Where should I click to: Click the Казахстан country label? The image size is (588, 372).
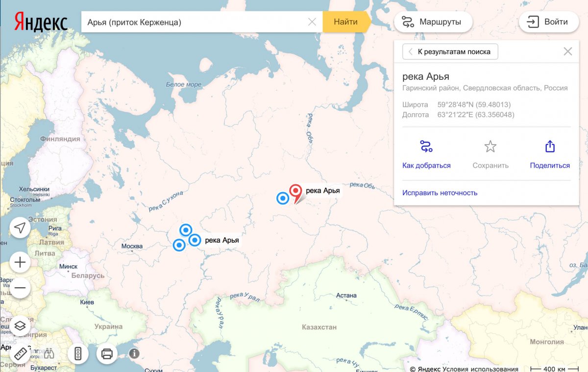(x=319, y=327)
